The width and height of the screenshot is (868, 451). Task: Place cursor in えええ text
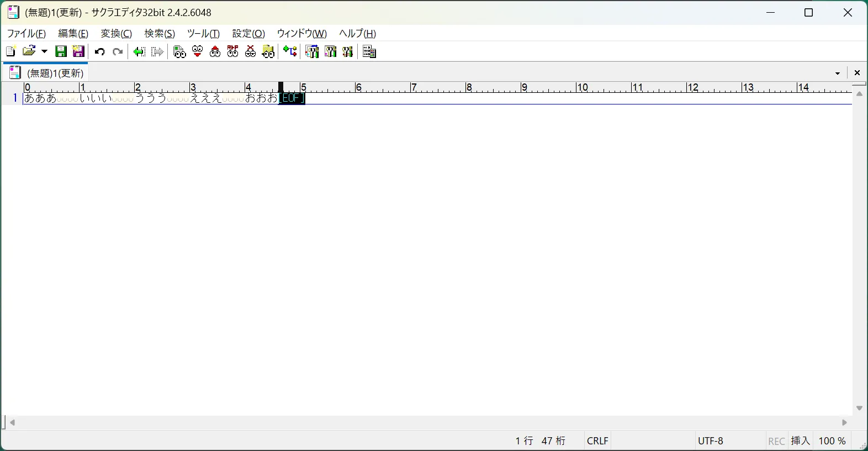(x=206, y=98)
